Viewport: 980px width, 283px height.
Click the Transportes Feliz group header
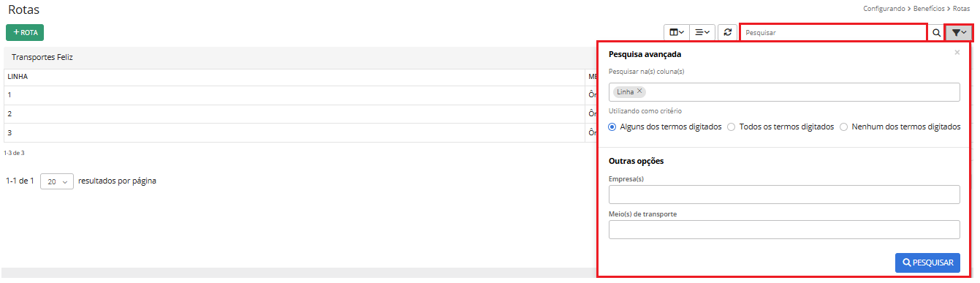click(x=42, y=57)
